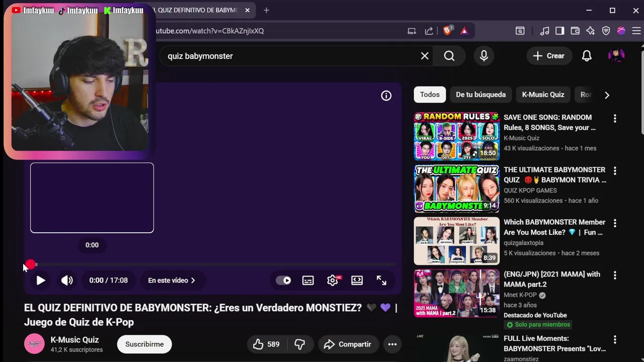Run search with magnifier button
Screen dimensions: 644x362
(449, 56)
